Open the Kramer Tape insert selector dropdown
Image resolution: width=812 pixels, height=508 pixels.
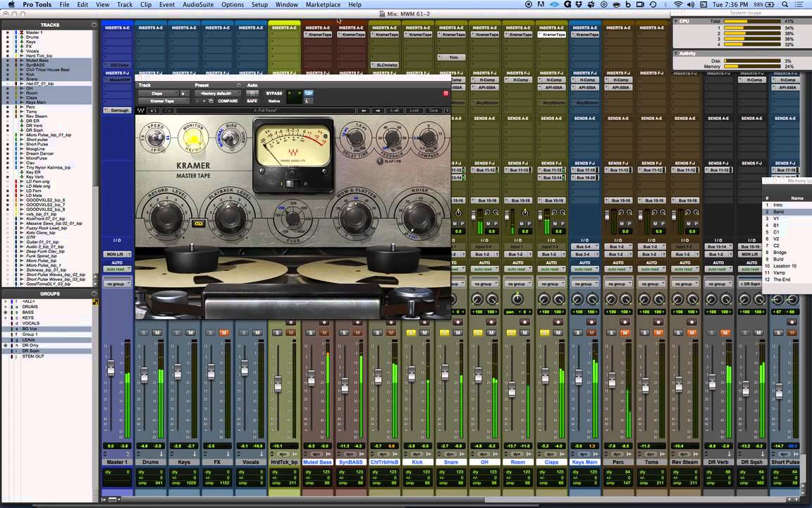163,101
